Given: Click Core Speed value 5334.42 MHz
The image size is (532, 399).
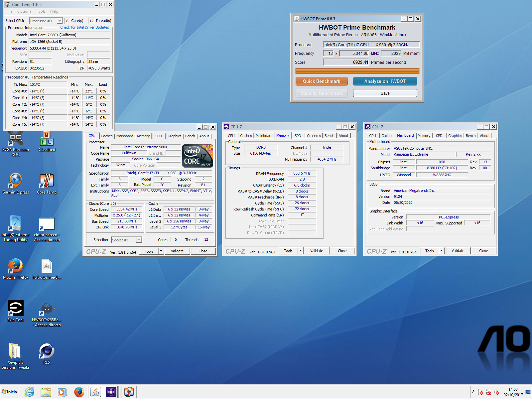Looking at the screenshot, I should point(127,209).
